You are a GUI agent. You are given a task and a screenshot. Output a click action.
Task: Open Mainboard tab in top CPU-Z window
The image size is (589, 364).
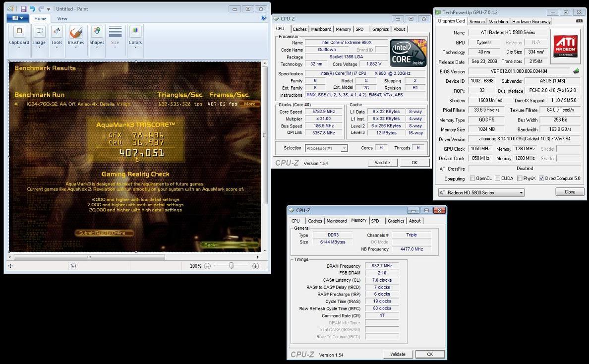[x=321, y=29]
